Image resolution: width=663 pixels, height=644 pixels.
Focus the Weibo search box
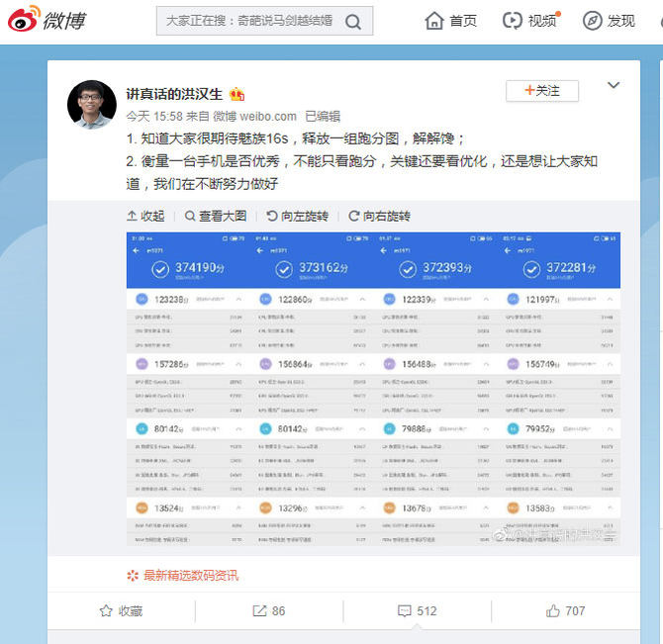264,21
